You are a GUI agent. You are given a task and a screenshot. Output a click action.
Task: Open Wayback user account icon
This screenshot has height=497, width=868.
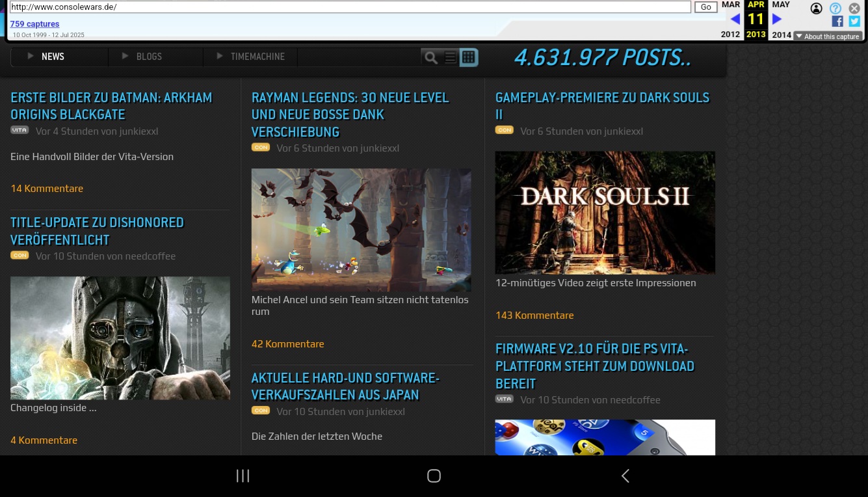[x=817, y=8]
